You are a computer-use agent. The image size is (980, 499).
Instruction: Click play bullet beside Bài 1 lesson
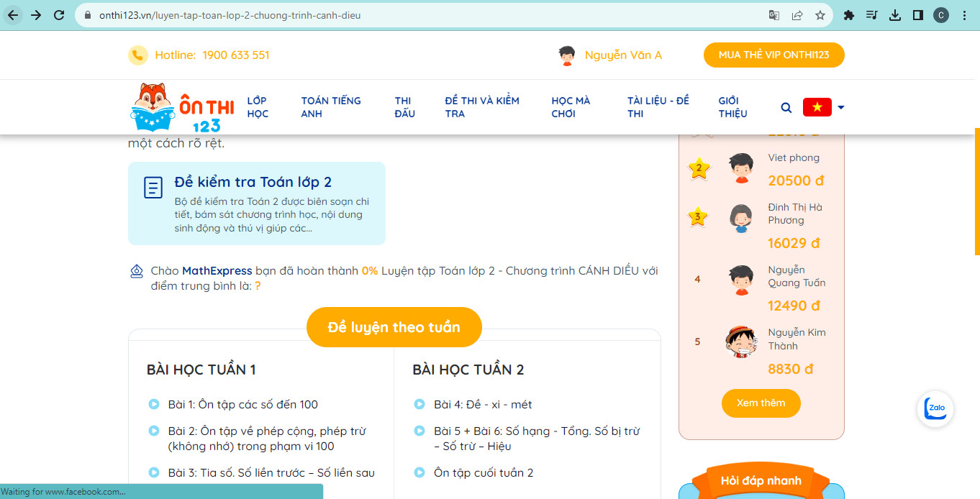click(x=154, y=404)
